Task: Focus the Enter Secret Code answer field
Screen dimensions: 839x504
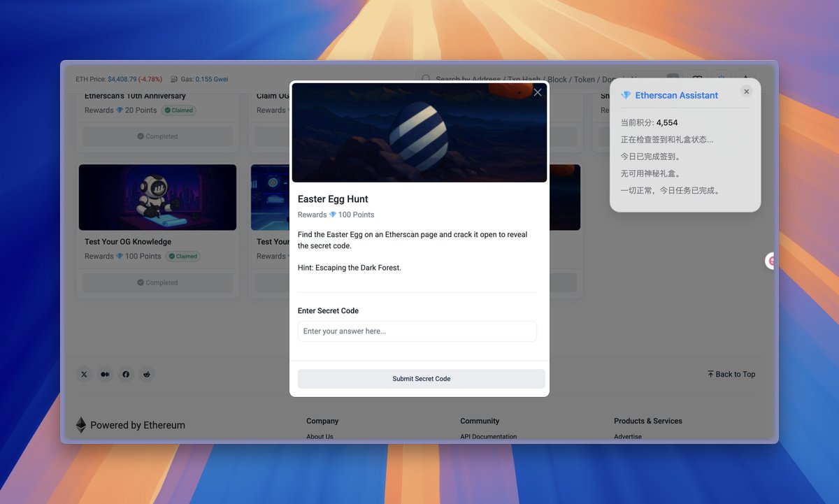Action: [417, 331]
